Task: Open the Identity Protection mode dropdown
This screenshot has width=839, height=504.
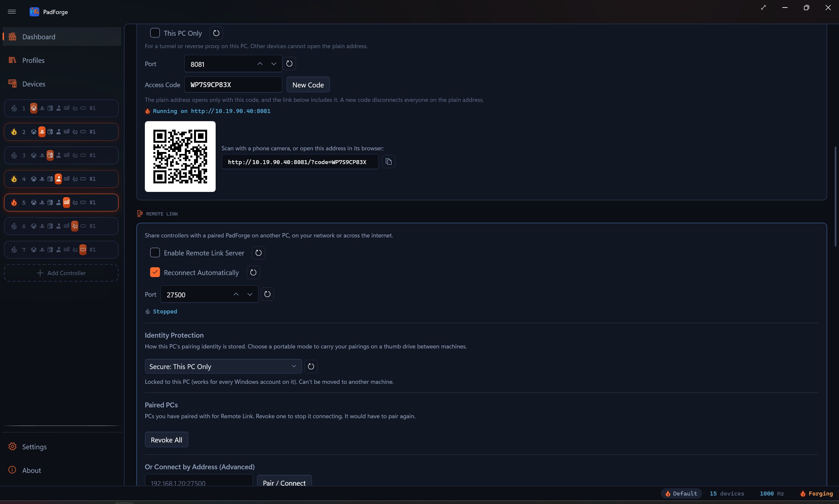Action: (223, 366)
